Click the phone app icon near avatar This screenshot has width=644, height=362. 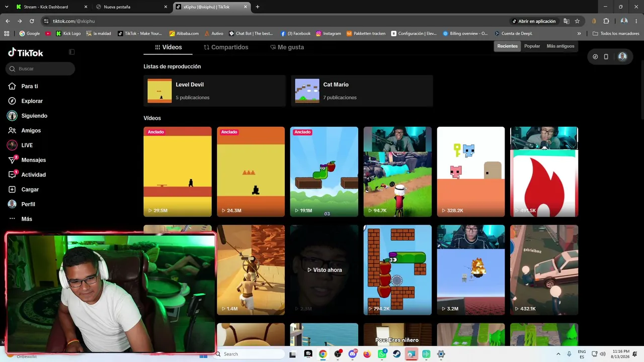tap(606, 57)
